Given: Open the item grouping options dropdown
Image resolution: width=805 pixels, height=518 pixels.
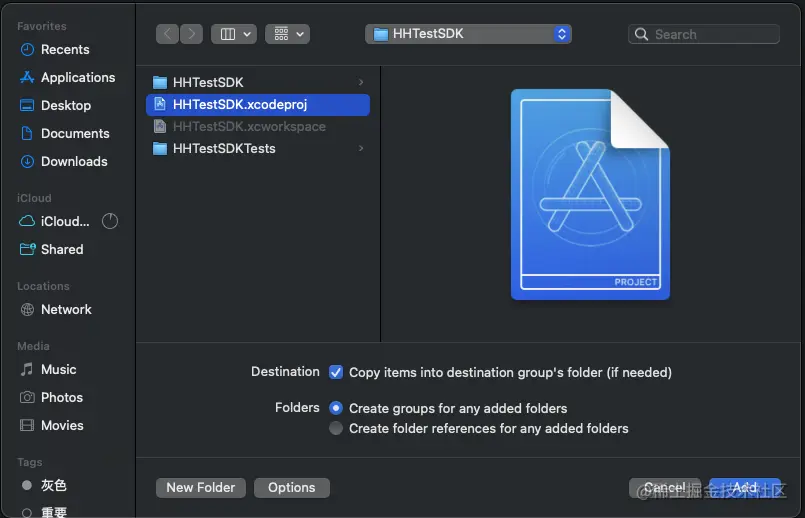Looking at the screenshot, I should 288,34.
